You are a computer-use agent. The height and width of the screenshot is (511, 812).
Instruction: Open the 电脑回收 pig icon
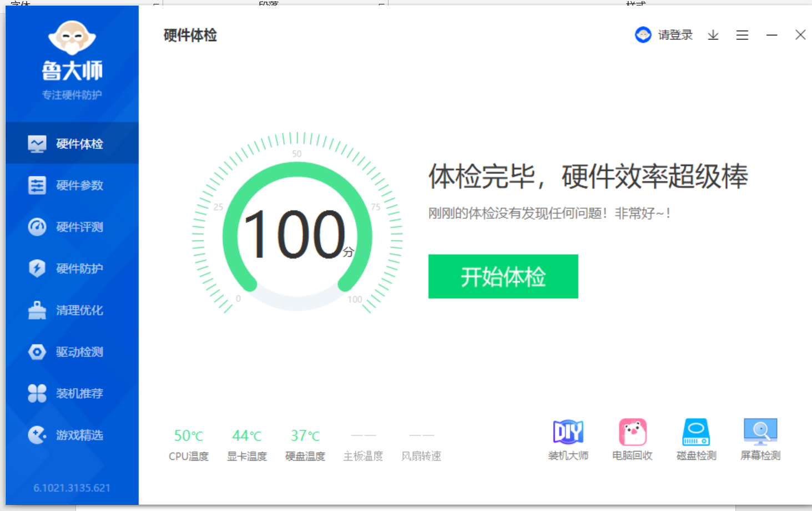coord(633,440)
